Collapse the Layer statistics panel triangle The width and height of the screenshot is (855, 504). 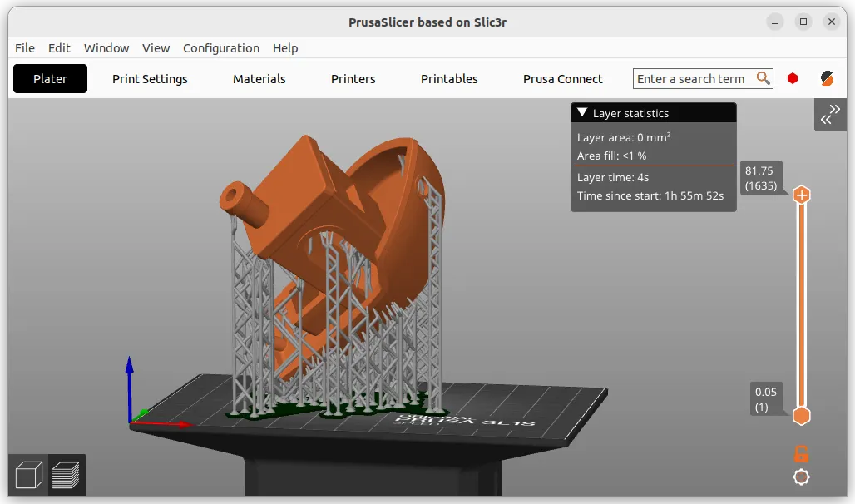tap(582, 113)
